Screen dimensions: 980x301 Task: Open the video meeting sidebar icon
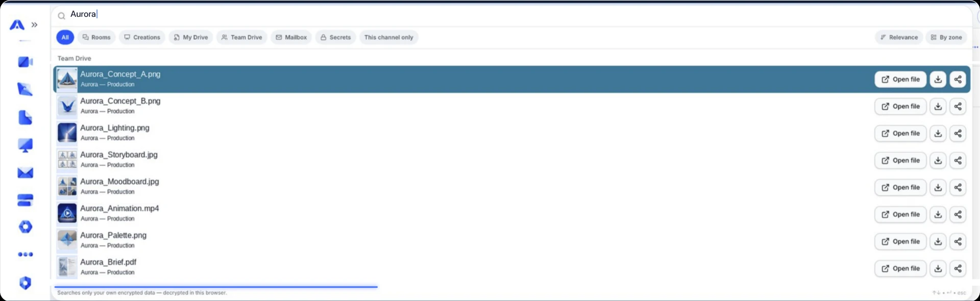(x=25, y=62)
